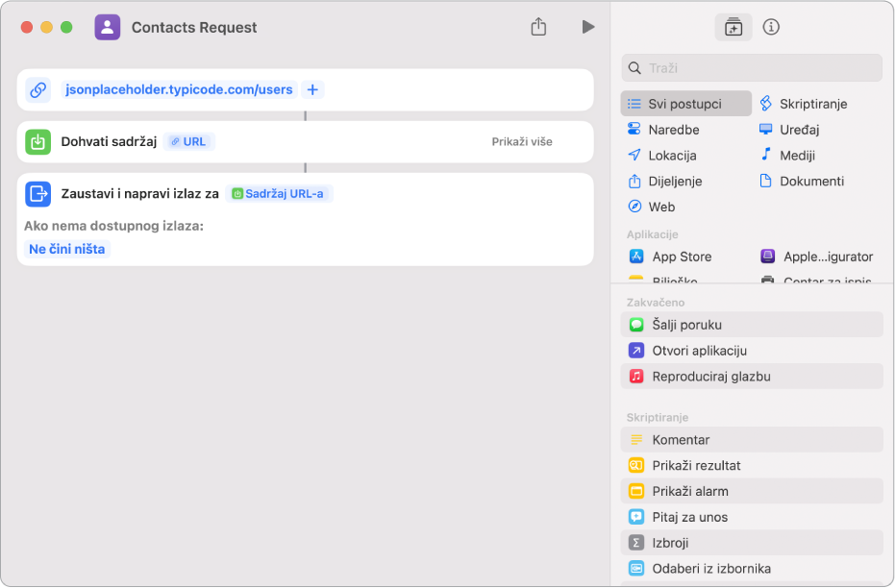This screenshot has width=895, height=588.
Task: Click the Contacts Request title text
Action: 194,27
